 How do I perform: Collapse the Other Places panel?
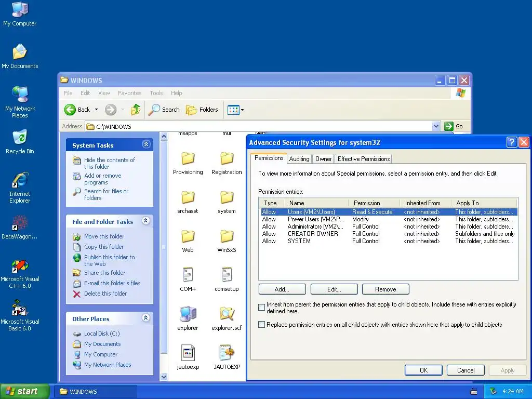(x=146, y=318)
